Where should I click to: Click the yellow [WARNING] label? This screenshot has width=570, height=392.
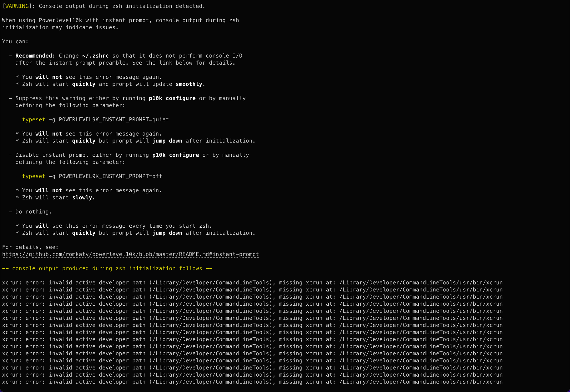(x=17, y=6)
